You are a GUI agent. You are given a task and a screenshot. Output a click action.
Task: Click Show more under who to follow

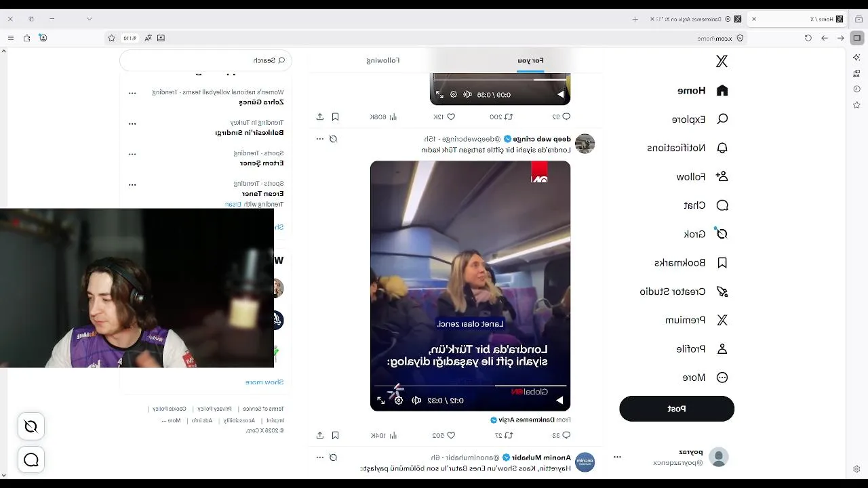click(x=264, y=382)
